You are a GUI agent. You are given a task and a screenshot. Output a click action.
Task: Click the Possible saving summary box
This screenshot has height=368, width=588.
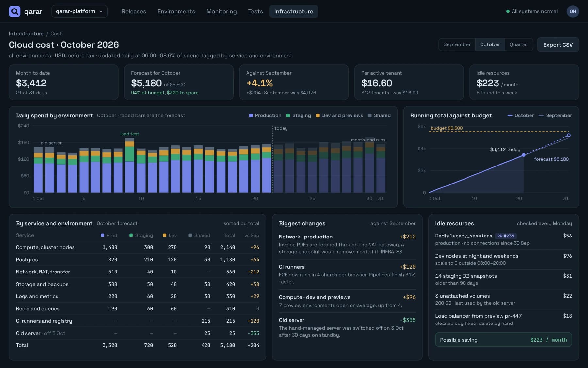click(x=503, y=340)
